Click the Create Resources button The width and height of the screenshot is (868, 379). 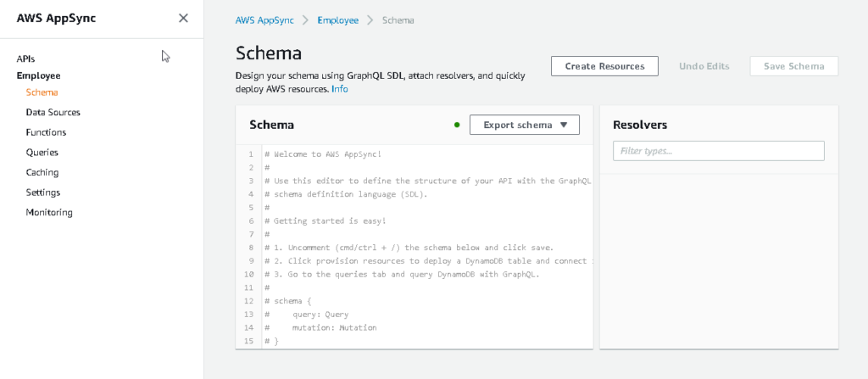pyautogui.click(x=604, y=66)
